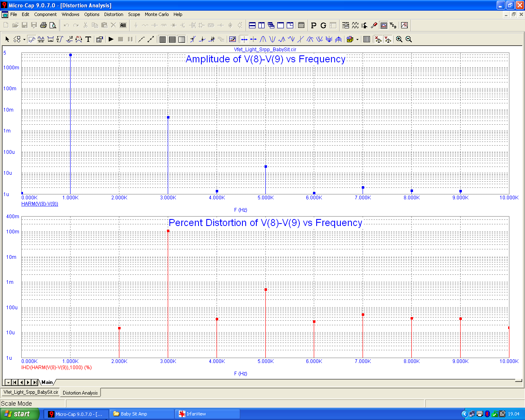Click the Windows start button
This screenshot has width=525, height=420.
click(x=20, y=414)
